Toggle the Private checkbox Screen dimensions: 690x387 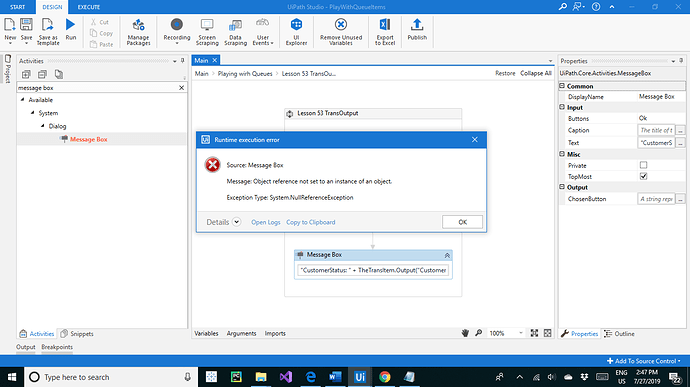(643, 165)
